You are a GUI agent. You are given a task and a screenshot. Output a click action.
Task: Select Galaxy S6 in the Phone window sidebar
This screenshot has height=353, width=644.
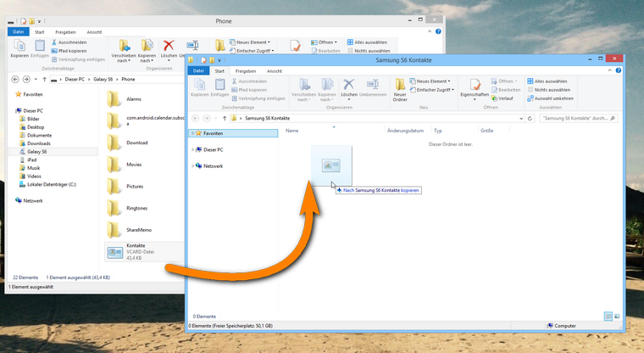tap(38, 151)
